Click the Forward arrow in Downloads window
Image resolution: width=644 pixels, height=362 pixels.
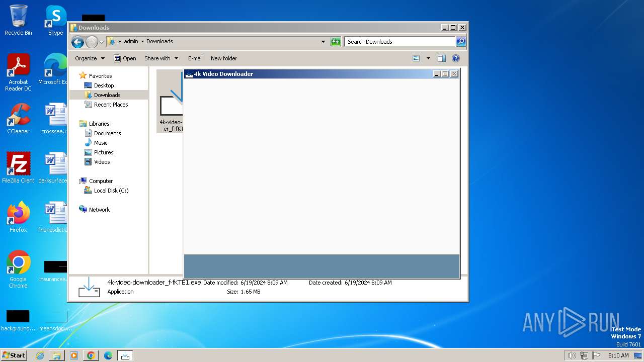(x=92, y=42)
